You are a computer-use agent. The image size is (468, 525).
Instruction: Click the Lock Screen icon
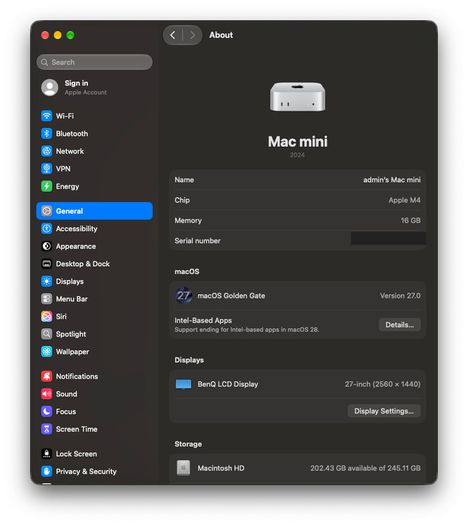pyautogui.click(x=47, y=454)
